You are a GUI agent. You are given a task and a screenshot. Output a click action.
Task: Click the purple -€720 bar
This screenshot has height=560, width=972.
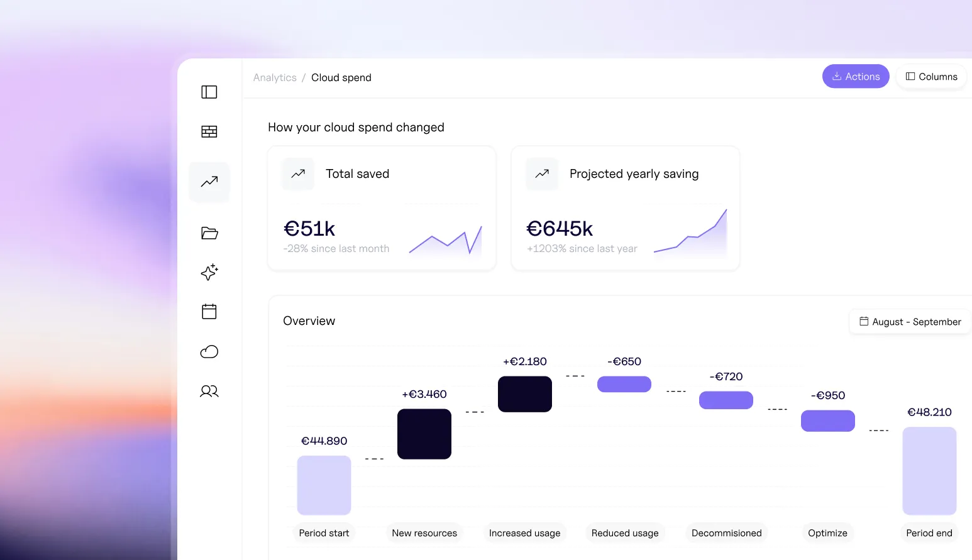coord(726,400)
